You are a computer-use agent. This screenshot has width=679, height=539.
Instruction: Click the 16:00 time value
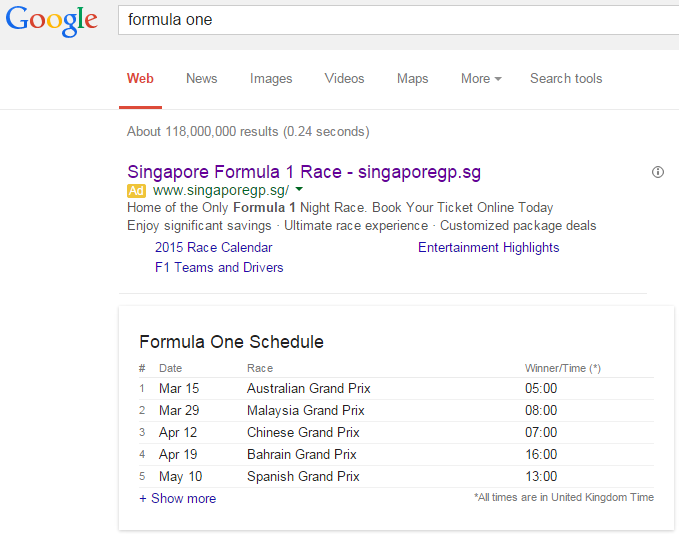point(541,455)
